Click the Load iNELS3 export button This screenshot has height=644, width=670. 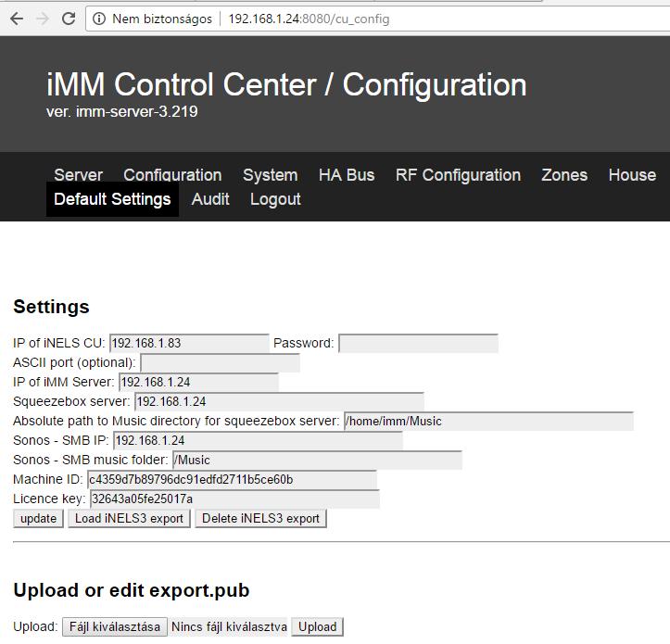point(129,518)
